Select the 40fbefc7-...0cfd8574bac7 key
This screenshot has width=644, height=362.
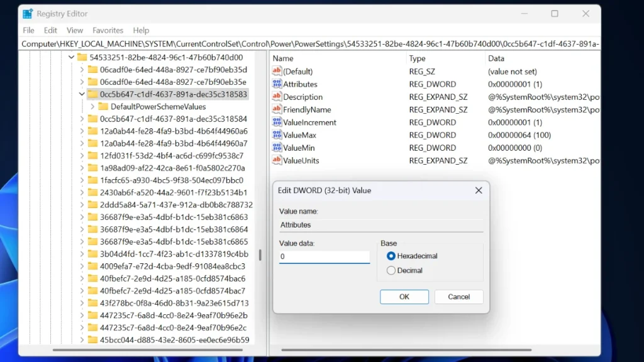tap(172, 290)
